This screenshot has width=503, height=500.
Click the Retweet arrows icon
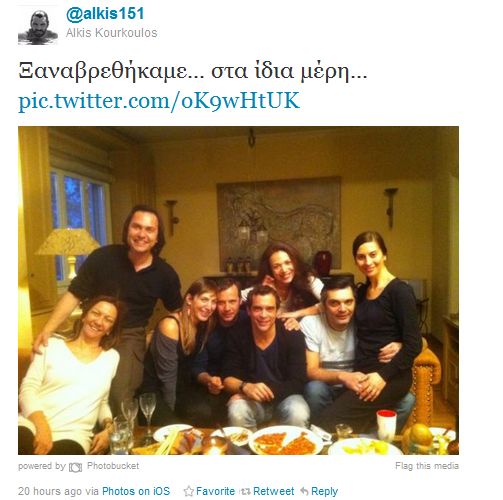tap(246, 491)
